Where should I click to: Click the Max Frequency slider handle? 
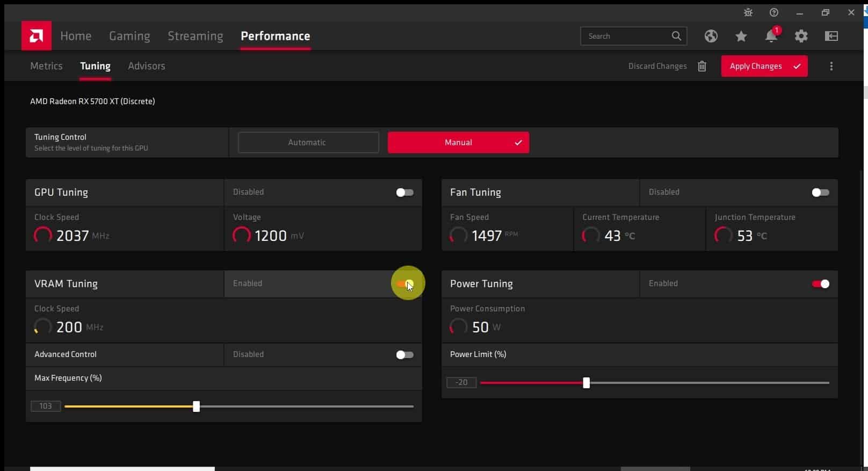point(197,406)
